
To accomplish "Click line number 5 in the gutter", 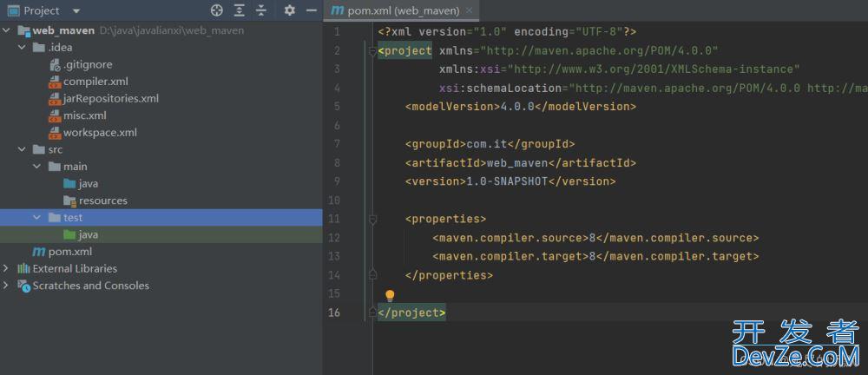I will click(x=337, y=107).
